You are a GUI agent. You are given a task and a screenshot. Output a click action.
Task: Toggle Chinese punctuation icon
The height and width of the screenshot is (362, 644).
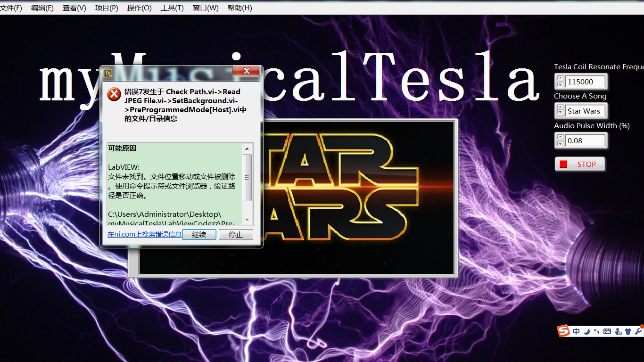coord(596,331)
